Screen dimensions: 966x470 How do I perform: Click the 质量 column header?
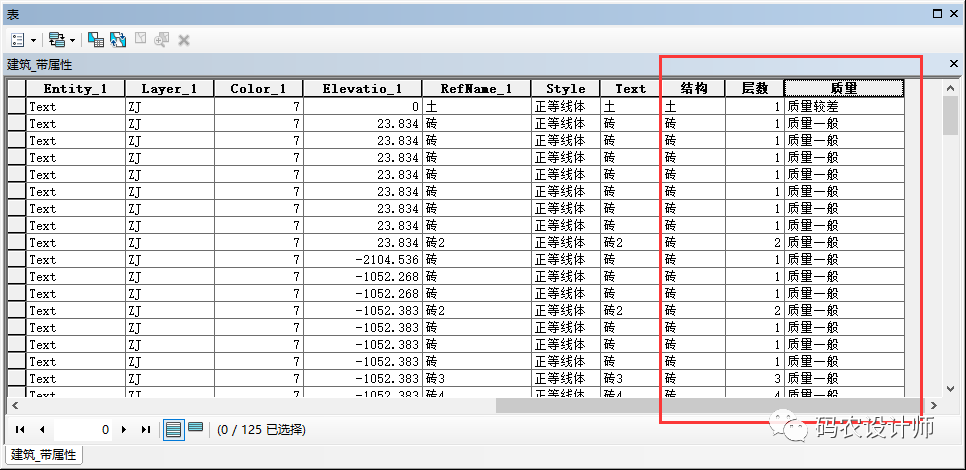[843, 88]
